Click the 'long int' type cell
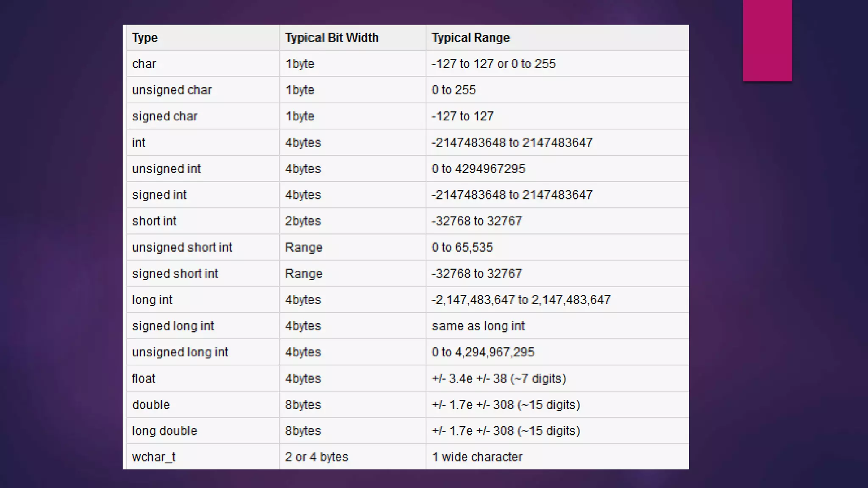 pos(152,300)
